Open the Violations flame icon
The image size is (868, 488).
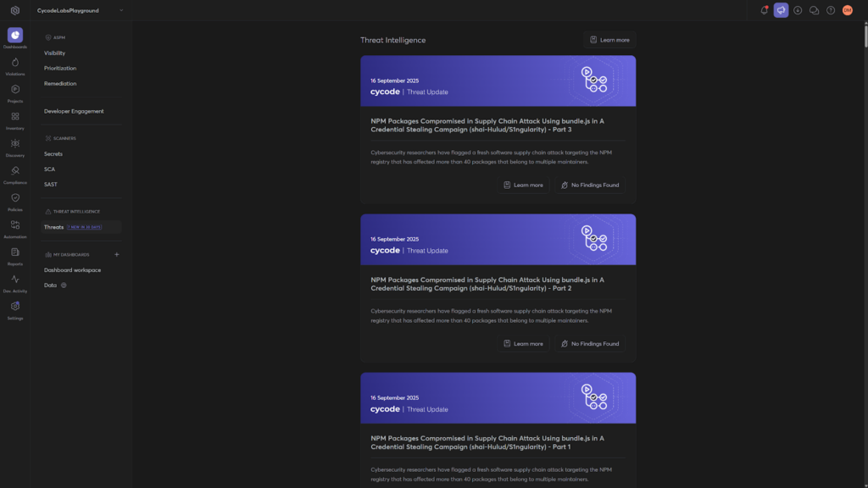tap(15, 63)
